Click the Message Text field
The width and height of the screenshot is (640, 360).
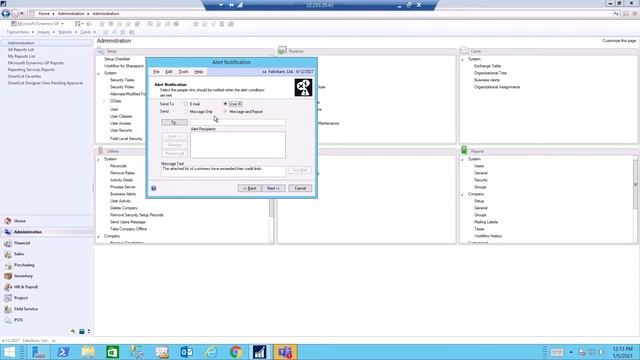click(223, 171)
